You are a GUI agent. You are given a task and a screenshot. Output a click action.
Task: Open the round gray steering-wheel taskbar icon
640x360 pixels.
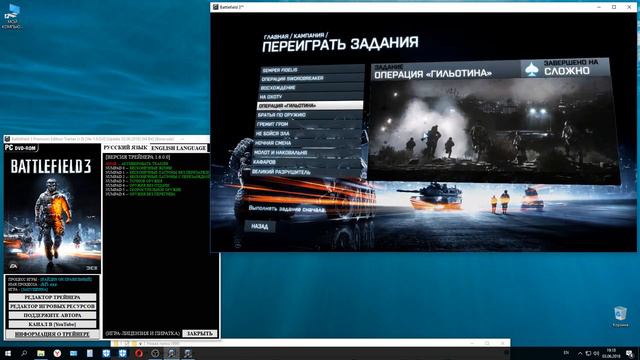[155, 353]
